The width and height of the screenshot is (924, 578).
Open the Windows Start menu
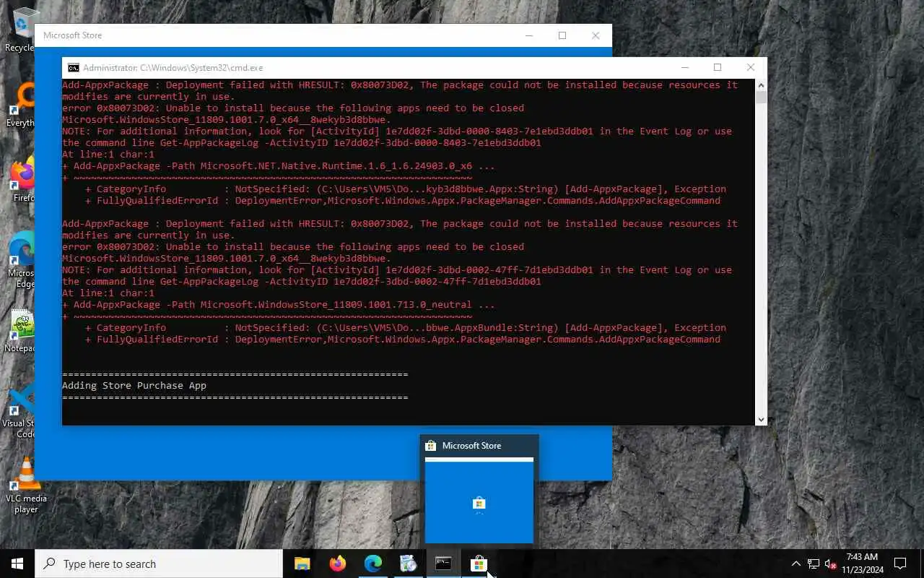pyautogui.click(x=17, y=564)
